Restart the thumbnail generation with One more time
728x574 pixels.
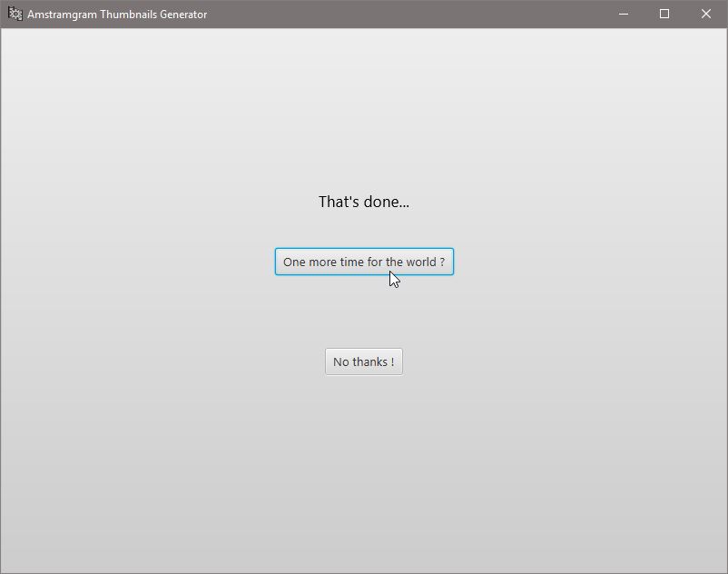(x=364, y=262)
